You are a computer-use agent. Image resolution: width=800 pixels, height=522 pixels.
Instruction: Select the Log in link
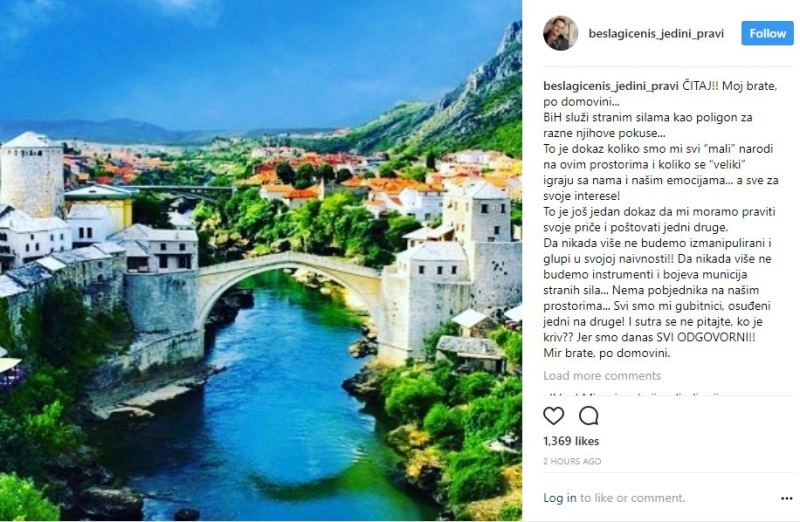click(560, 498)
